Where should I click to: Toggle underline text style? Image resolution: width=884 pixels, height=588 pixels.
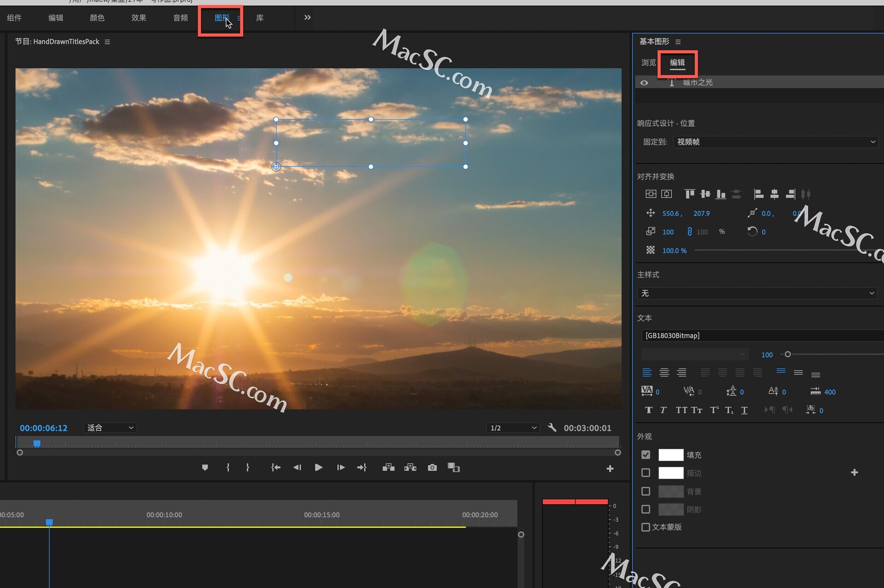[744, 410]
